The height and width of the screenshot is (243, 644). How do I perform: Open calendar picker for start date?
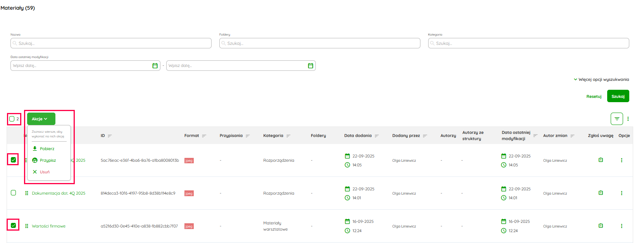(155, 66)
